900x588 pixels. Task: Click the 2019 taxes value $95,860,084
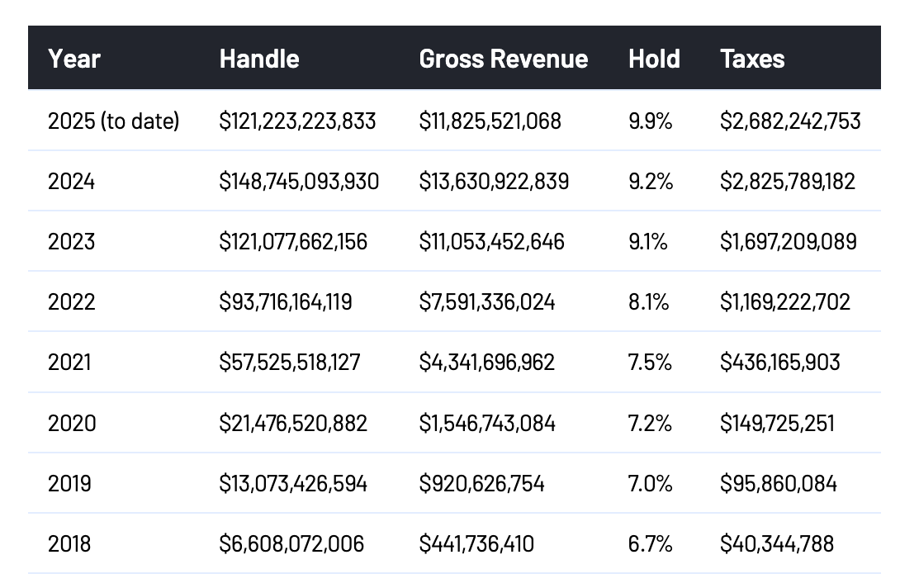click(779, 483)
